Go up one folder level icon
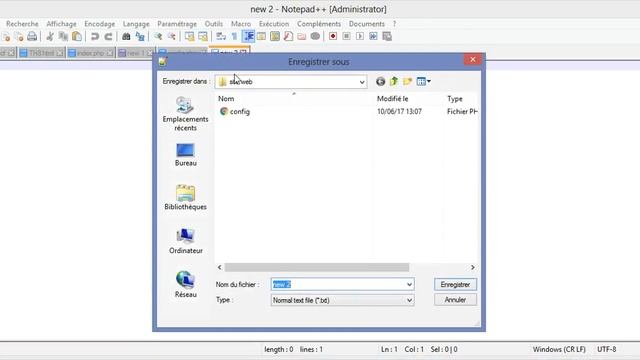Viewport: 640px width, 360px height. coord(394,81)
